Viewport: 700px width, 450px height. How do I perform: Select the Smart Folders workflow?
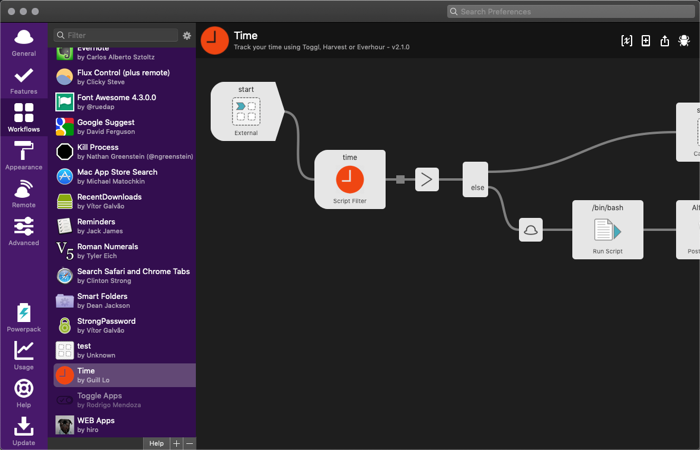pos(125,301)
